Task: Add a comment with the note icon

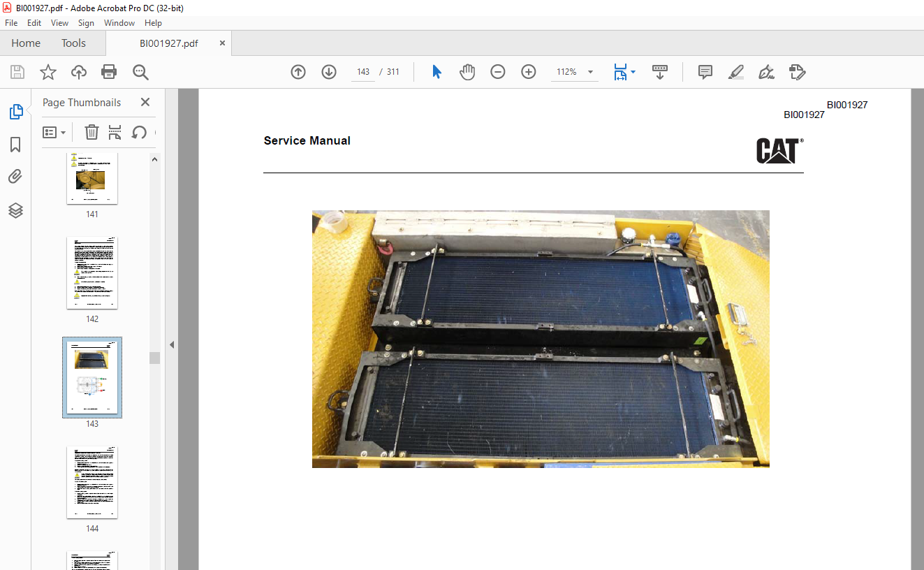Action: (705, 72)
